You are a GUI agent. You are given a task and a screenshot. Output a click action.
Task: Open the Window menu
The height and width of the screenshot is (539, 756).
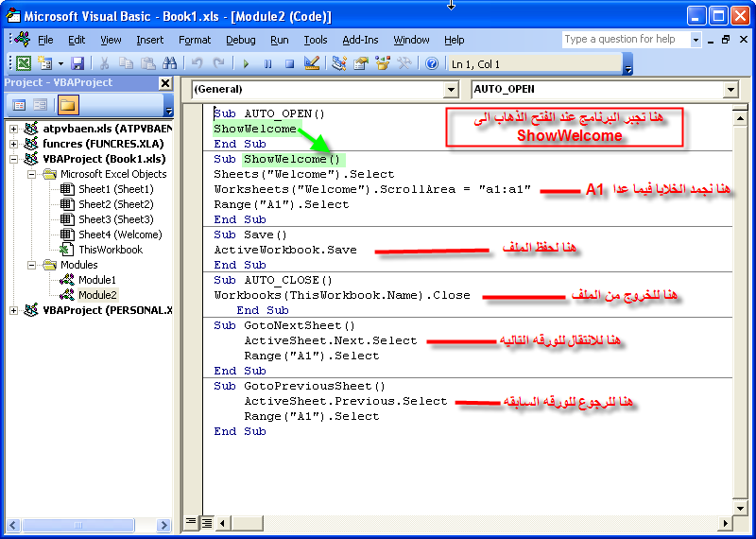[x=411, y=40]
